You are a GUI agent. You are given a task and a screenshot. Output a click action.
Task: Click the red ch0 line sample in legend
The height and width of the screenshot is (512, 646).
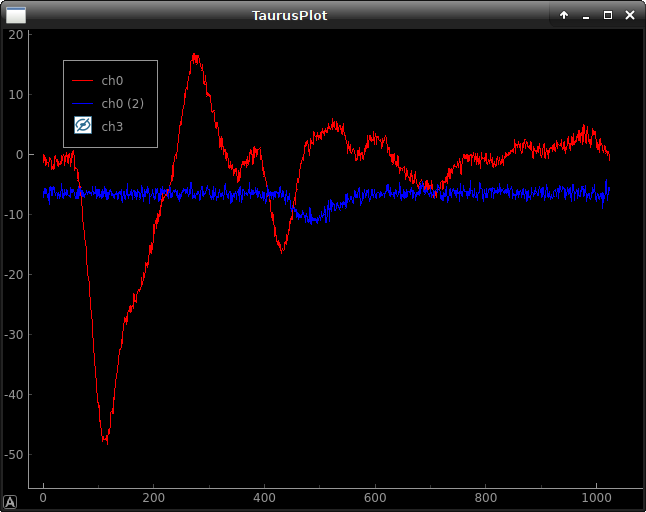point(83,80)
